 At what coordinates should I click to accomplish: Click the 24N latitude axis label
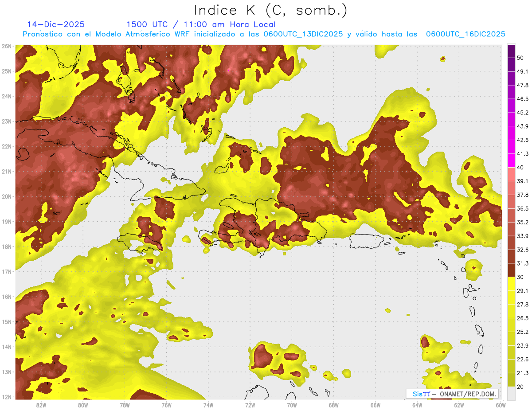point(6,96)
